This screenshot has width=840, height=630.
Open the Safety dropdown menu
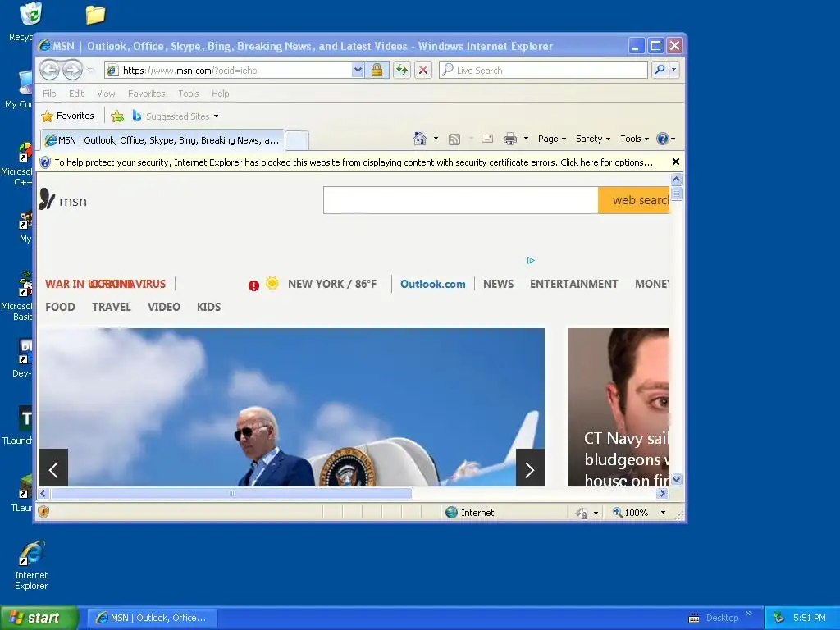592,139
